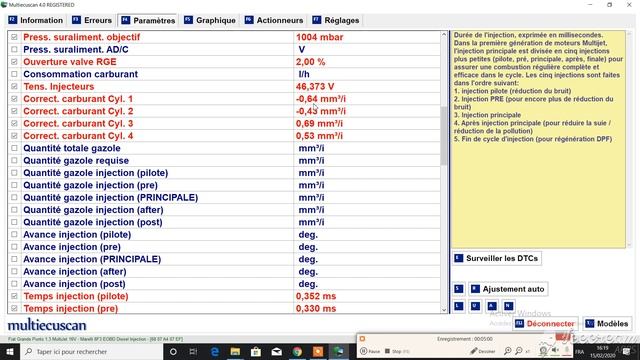Click the parameter list scrollbar thumb
This screenshot has width=640, height=360.
tap(444, 136)
